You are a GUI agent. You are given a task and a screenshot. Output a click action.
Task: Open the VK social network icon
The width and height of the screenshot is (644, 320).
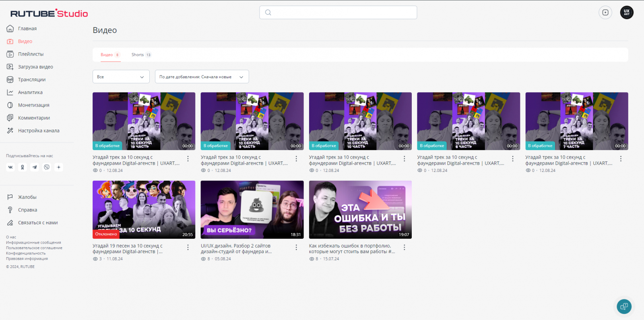click(10, 167)
